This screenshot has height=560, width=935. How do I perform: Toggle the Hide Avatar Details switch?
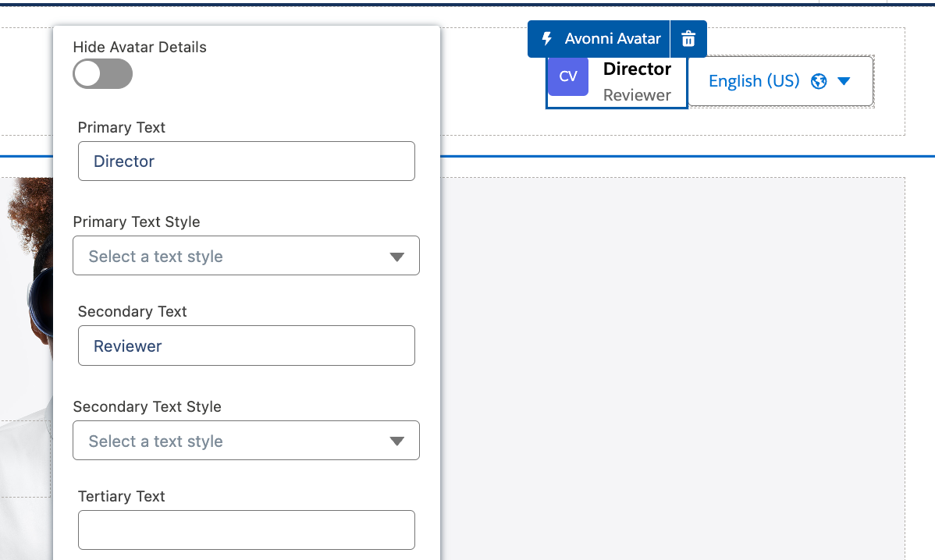(102, 75)
